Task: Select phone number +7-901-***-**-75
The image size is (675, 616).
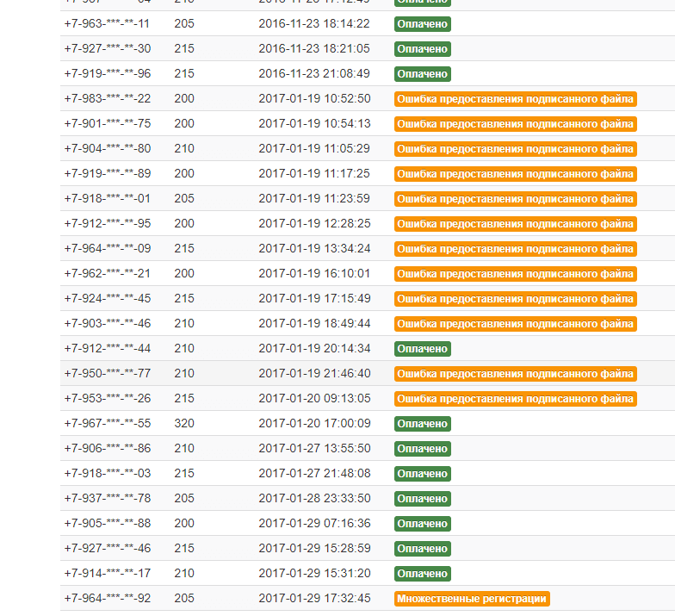Action: click(107, 124)
